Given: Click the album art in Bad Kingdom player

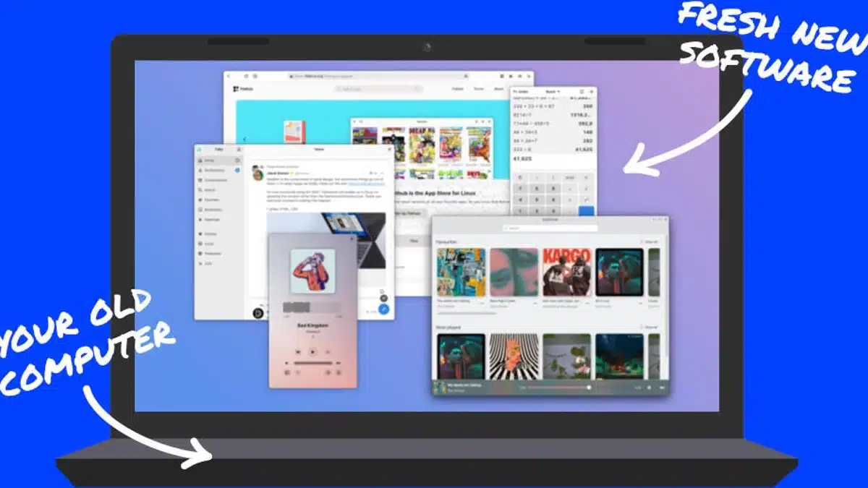Looking at the screenshot, I should (312, 271).
